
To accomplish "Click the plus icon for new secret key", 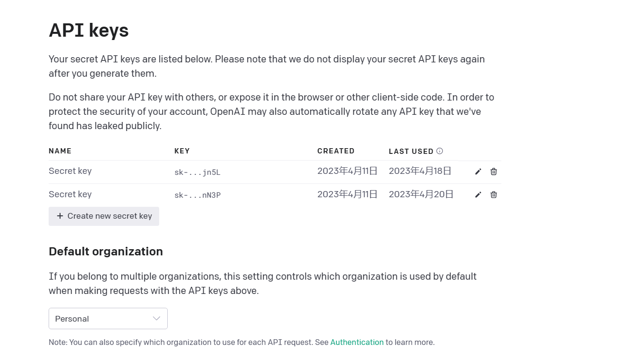I will coord(60,216).
